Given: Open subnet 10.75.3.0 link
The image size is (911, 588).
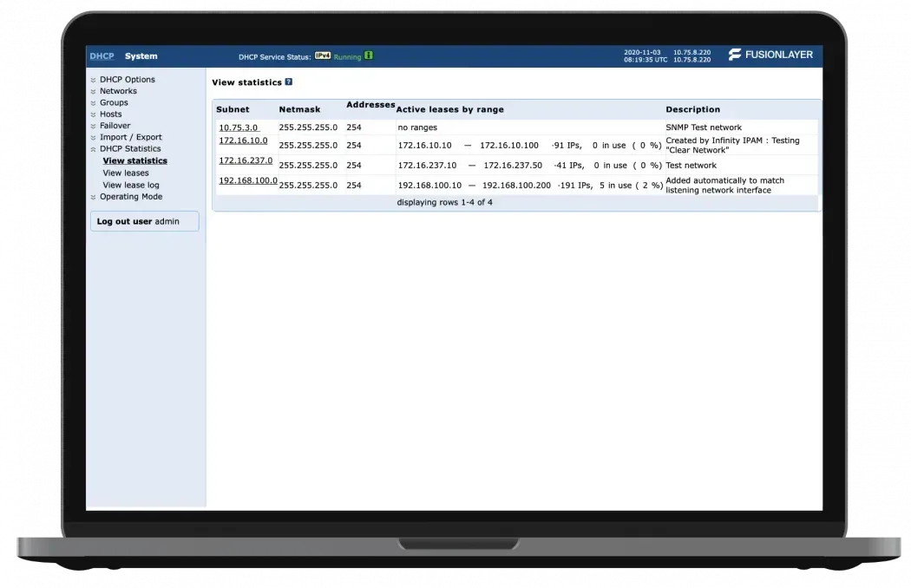Looking at the screenshot, I should click(239, 127).
